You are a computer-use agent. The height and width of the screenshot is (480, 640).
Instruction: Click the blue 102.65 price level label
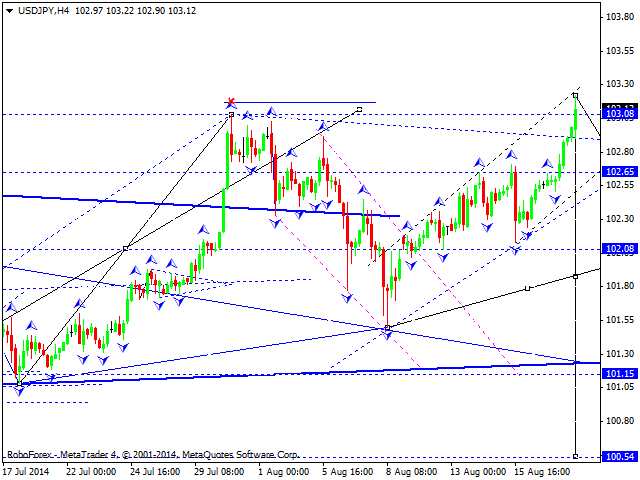[x=621, y=172]
